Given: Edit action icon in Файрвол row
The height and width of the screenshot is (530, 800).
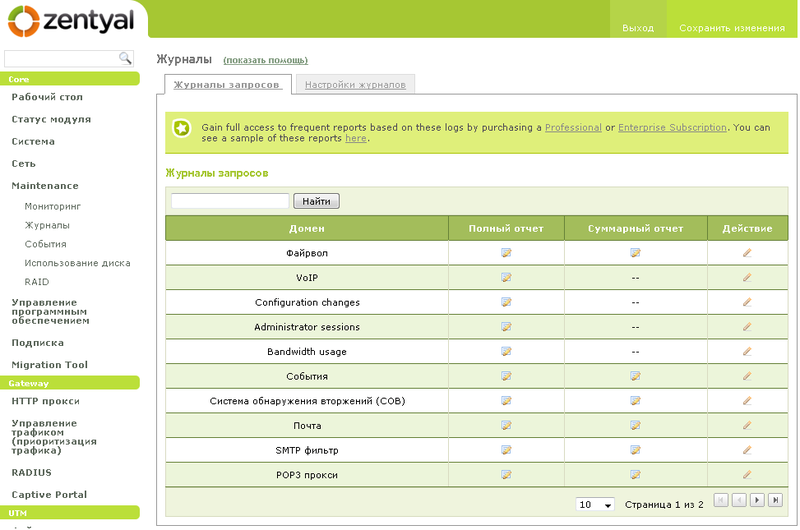Looking at the screenshot, I should (746, 253).
